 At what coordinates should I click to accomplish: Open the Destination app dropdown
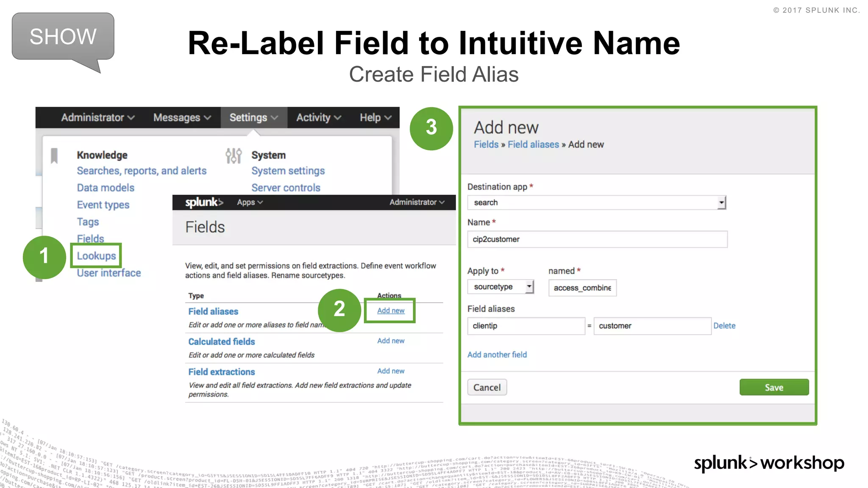coord(597,202)
